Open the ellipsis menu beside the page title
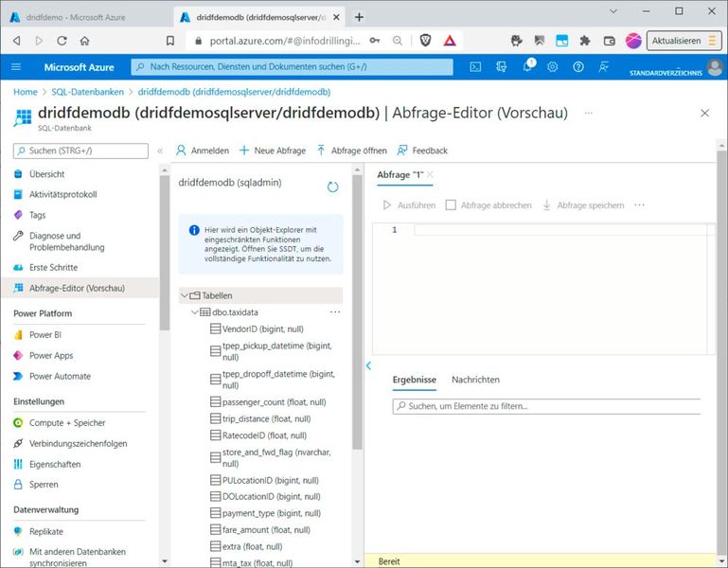The height and width of the screenshot is (568, 728). click(588, 113)
